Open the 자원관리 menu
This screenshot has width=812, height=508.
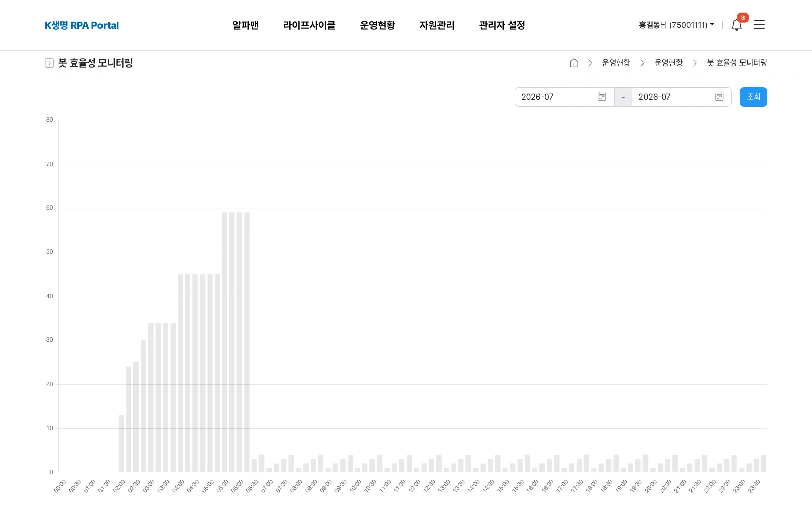point(437,25)
